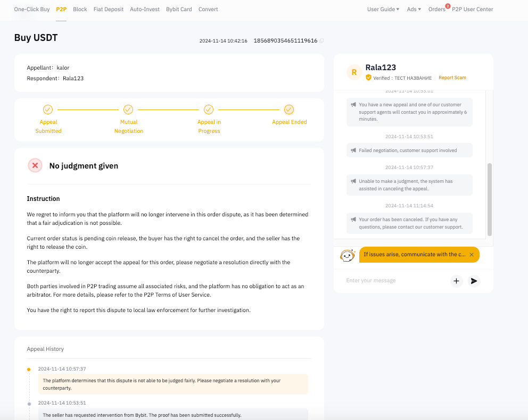This screenshot has width=528, height=420.
Task: Click the Report Scam link
Action: pos(452,78)
